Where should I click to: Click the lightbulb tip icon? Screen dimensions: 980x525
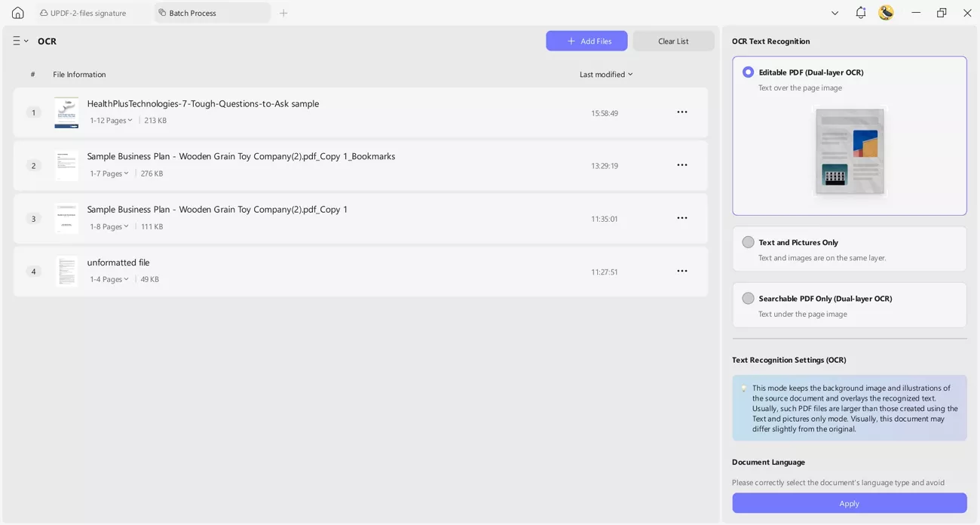point(743,389)
